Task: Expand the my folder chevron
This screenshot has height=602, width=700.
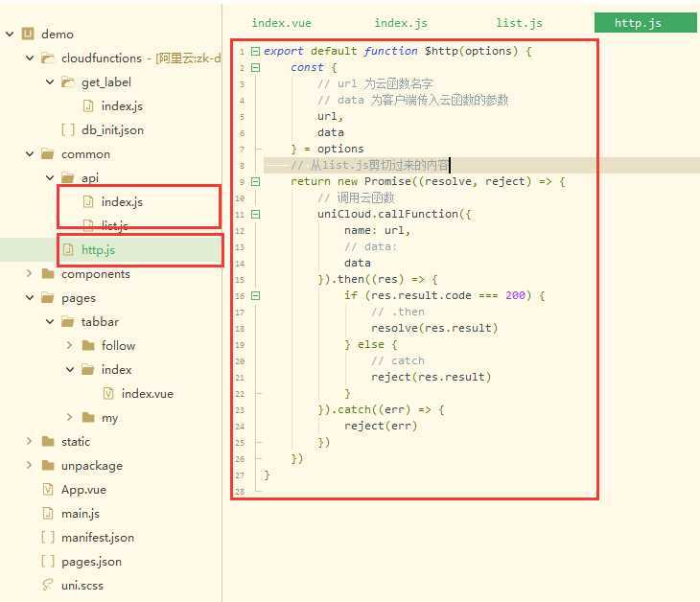Action: [x=70, y=417]
